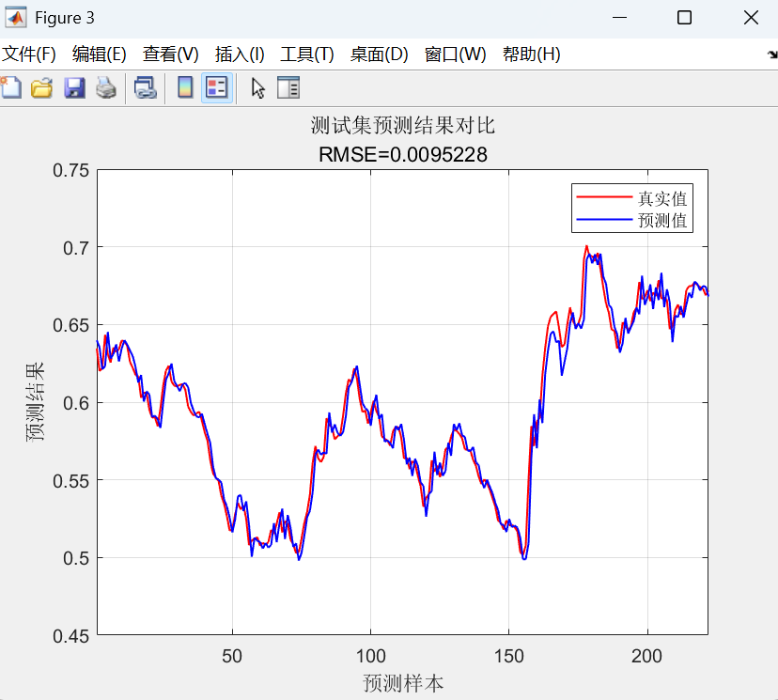This screenshot has height=700, width=778.
Task: Open the 插入(I) menu
Action: point(240,54)
